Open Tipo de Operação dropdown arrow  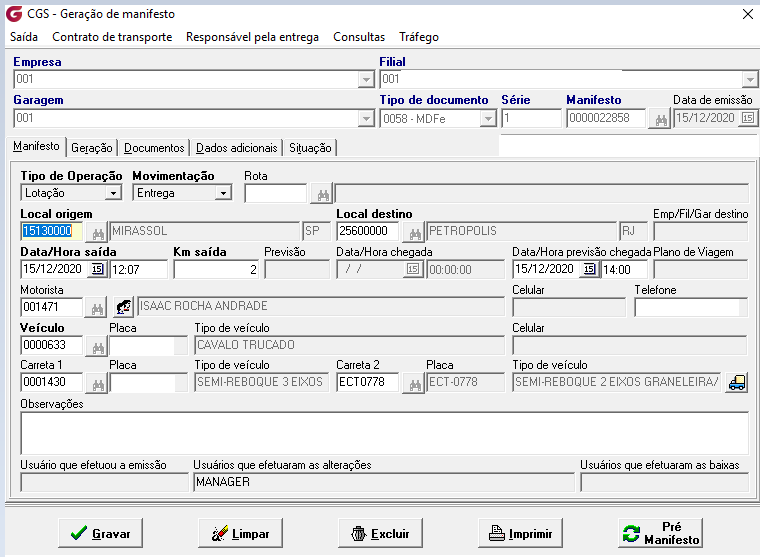pos(113,193)
